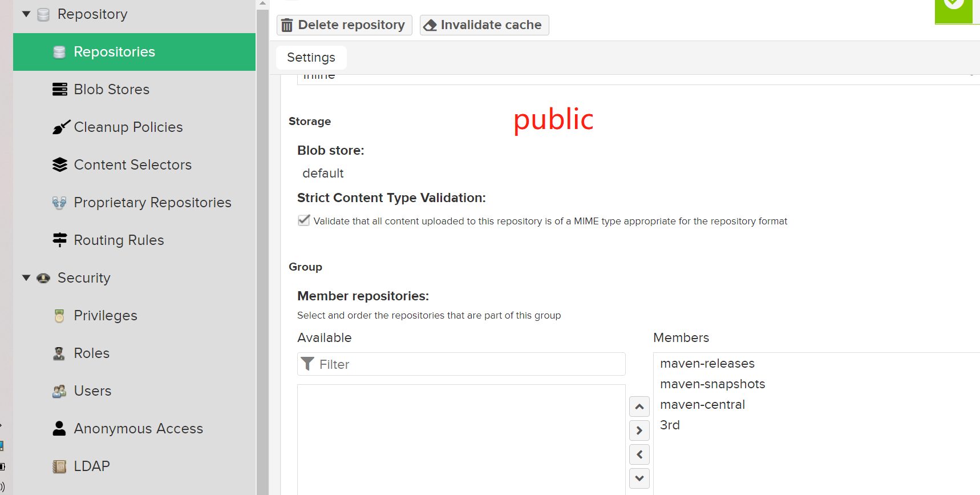The width and height of the screenshot is (980, 495).
Task: Click the sidebar scrollbar up arrow
Action: (x=262, y=3)
